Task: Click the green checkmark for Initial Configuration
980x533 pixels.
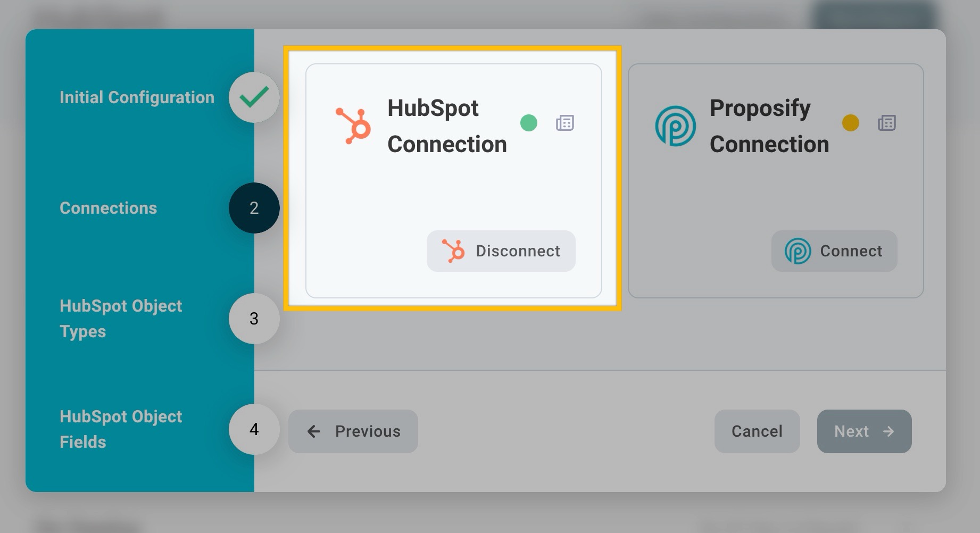Action: 254,97
